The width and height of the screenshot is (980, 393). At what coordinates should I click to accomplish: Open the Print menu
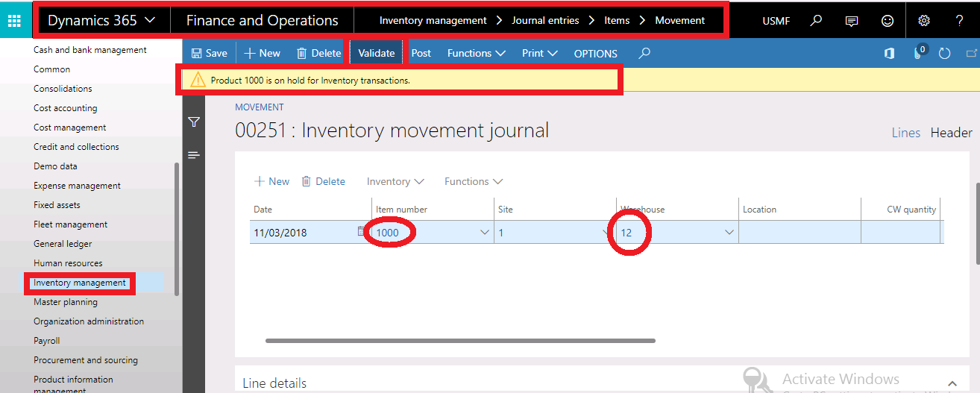(x=540, y=53)
